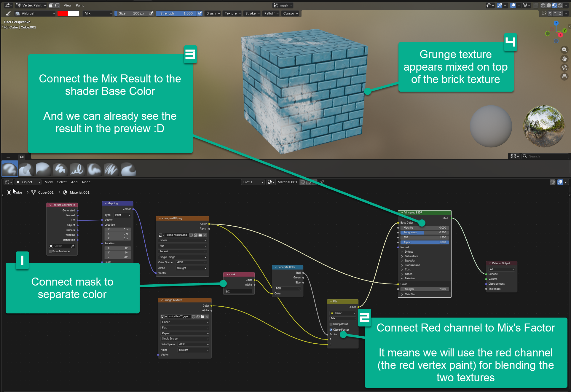This screenshot has height=392, width=571.
Task: Toggle the camera view icon
Action: click(x=564, y=68)
